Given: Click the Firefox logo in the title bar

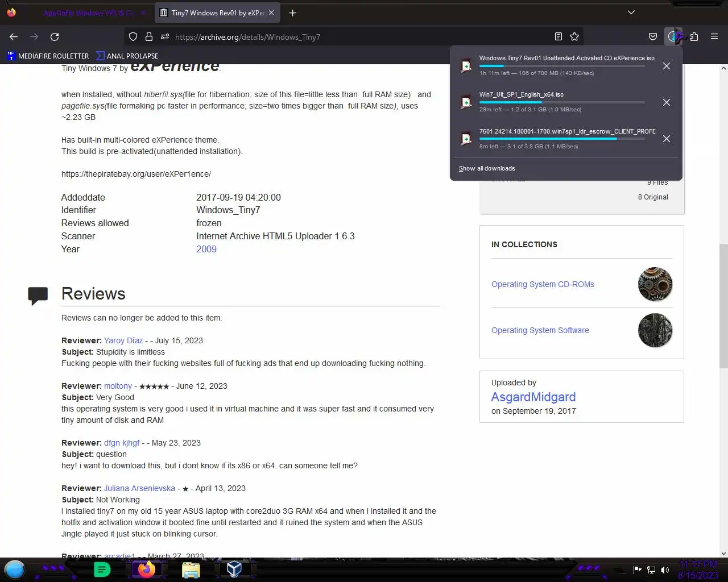Looking at the screenshot, I should point(11,13).
